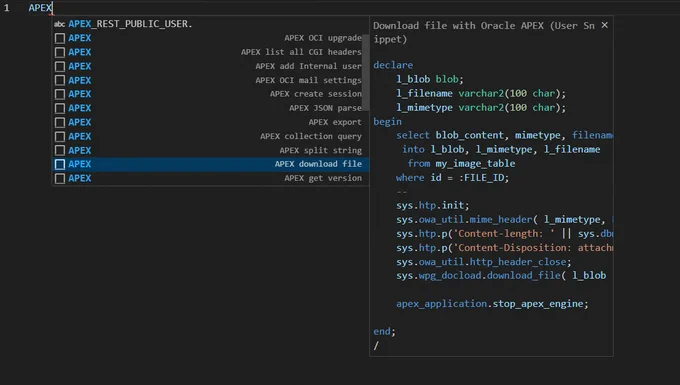Click the 'where id = :FILE_ID;' line

click(452, 178)
